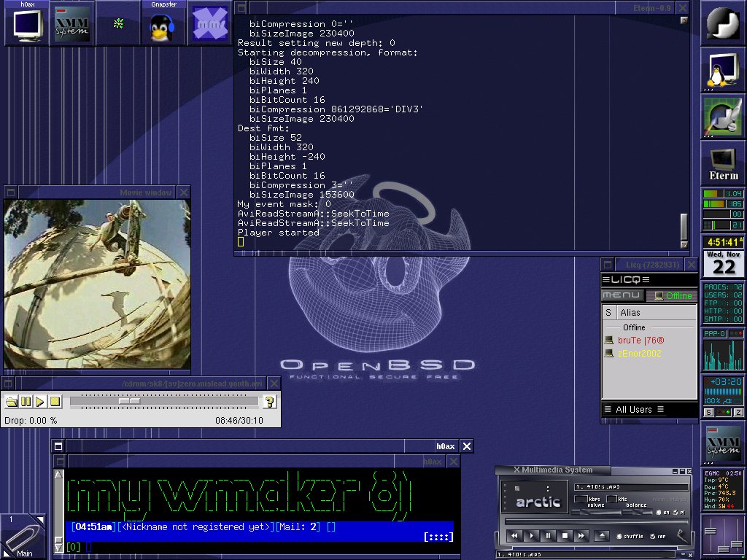Click 'Player started' line in Eterm

(x=278, y=233)
